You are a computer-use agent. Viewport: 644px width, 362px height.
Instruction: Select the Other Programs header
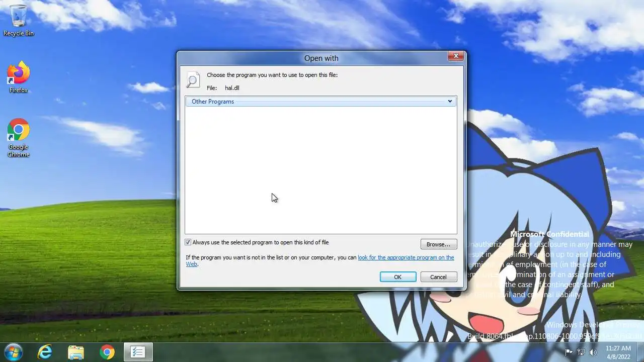pyautogui.click(x=321, y=102)
